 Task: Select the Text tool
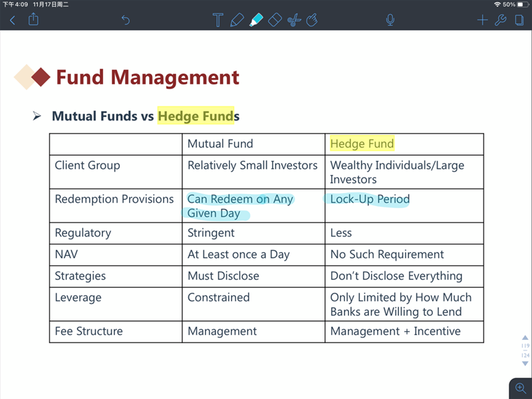click(x=217, y=20)
